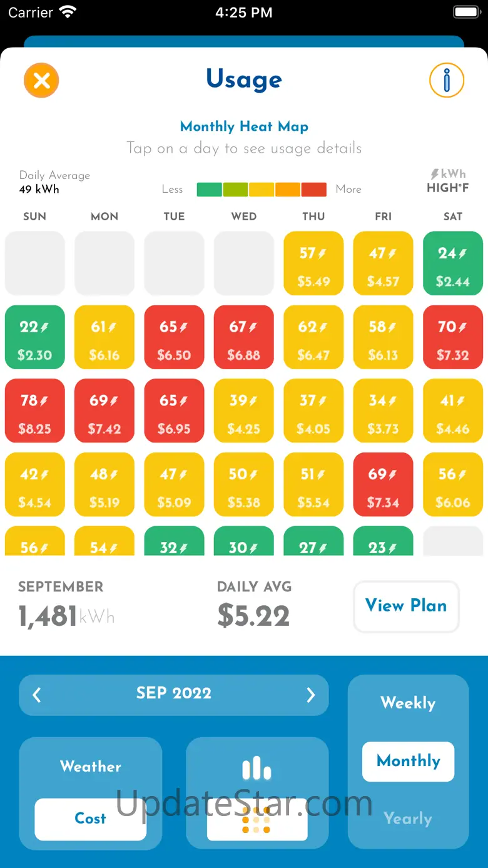Advance to the month after SEP 2022
The height and width of the screenshot is (868, 488).
(x=310, y=695)
